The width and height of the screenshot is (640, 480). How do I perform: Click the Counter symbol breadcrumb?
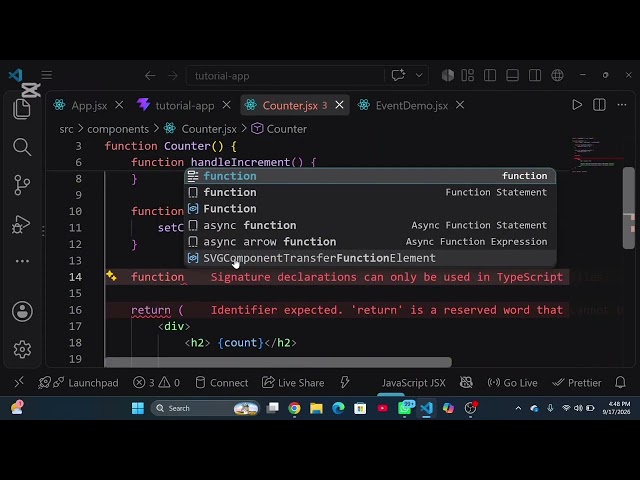coord(287,129)
